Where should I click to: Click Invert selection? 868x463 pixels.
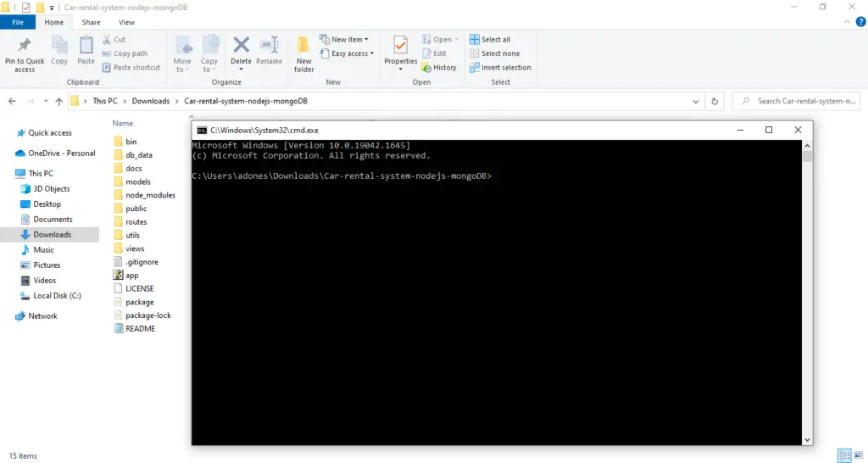(x=500, y=68)
